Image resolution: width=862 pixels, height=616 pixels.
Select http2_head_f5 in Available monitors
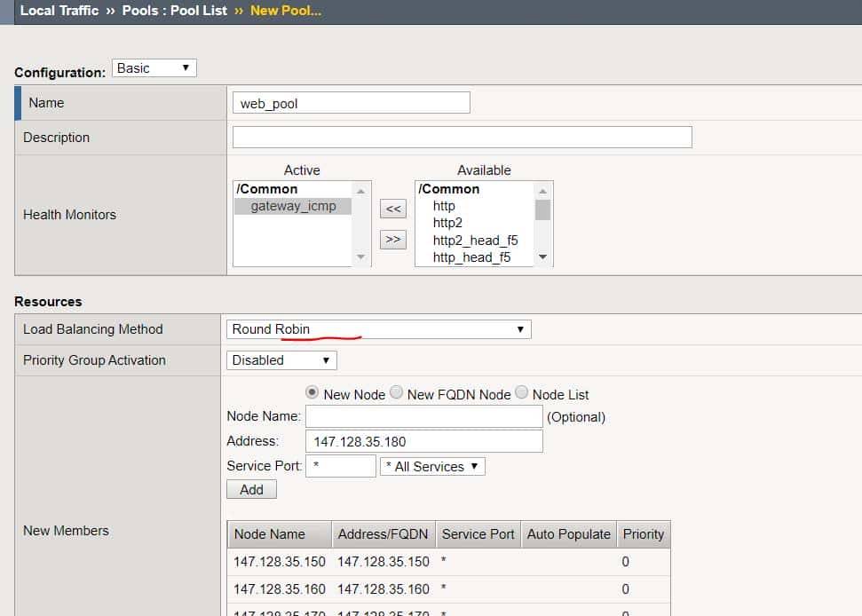coord(475,241)
